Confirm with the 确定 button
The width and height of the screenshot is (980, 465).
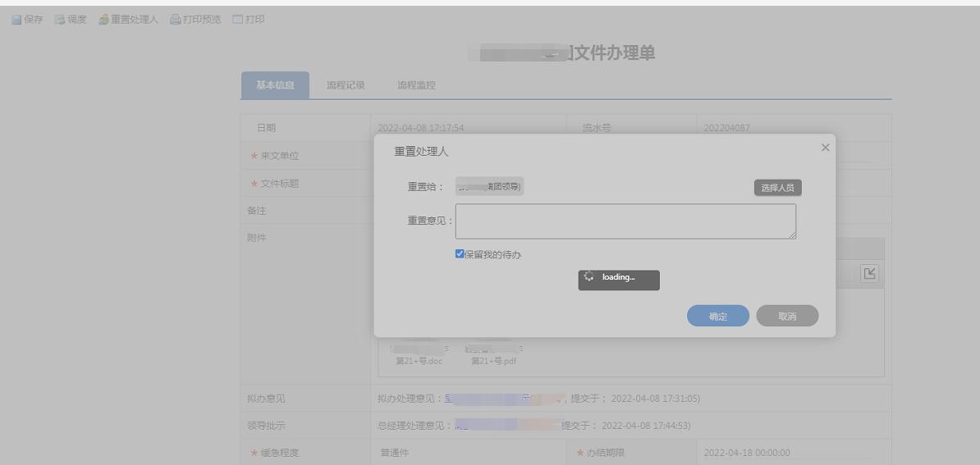[x=718, y=316]
